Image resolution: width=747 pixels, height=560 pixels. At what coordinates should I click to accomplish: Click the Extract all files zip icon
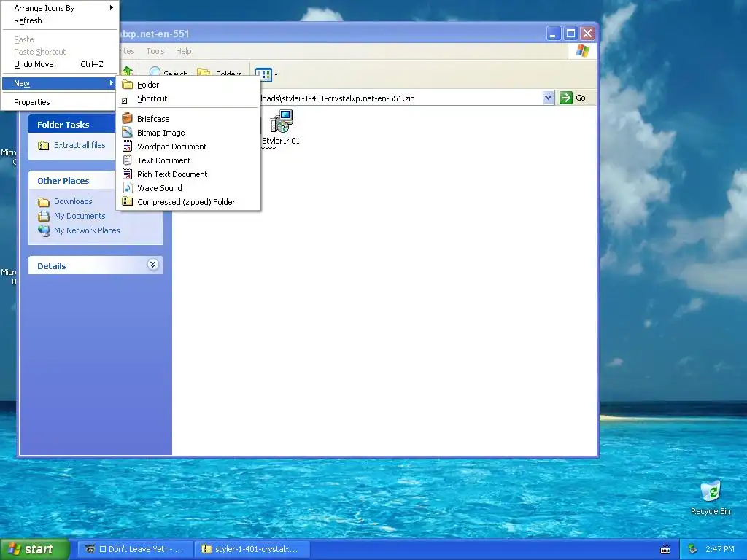(x=43, y=145)
